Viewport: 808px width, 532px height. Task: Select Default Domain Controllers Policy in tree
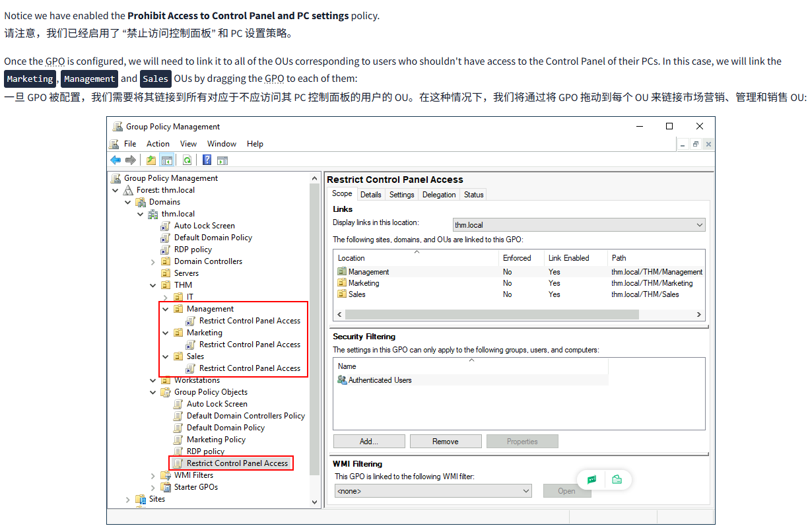pyautogui.click(x=246, y=416)
